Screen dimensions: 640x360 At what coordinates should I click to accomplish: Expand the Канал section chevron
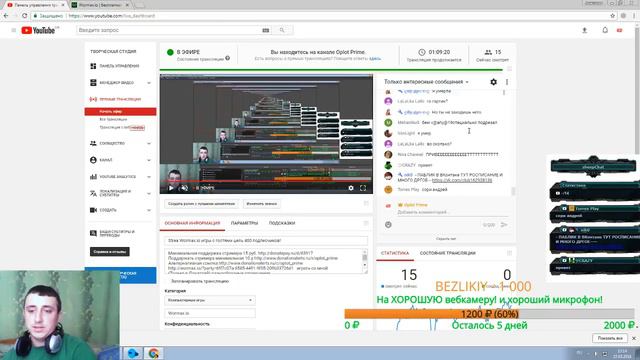point(149,160)
